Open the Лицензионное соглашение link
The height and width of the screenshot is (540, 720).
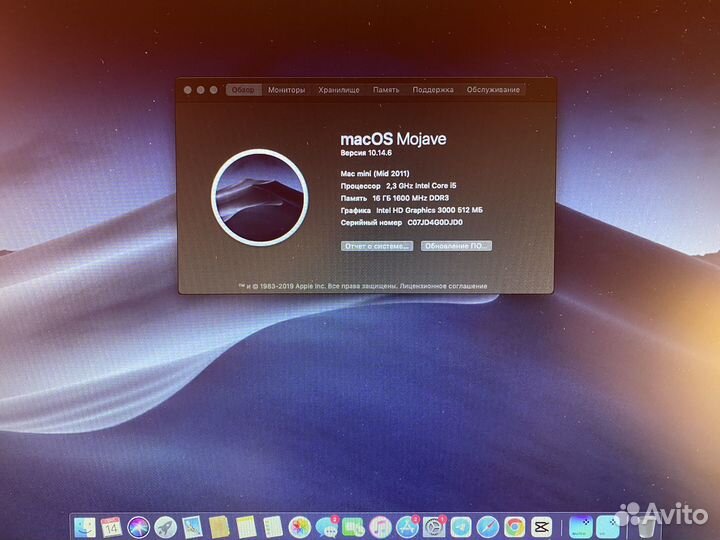[443, 286]
